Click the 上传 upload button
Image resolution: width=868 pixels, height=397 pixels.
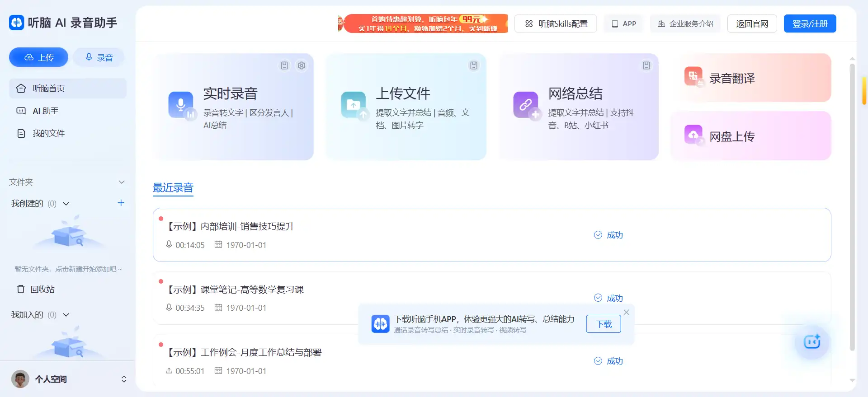click(38, 57)
